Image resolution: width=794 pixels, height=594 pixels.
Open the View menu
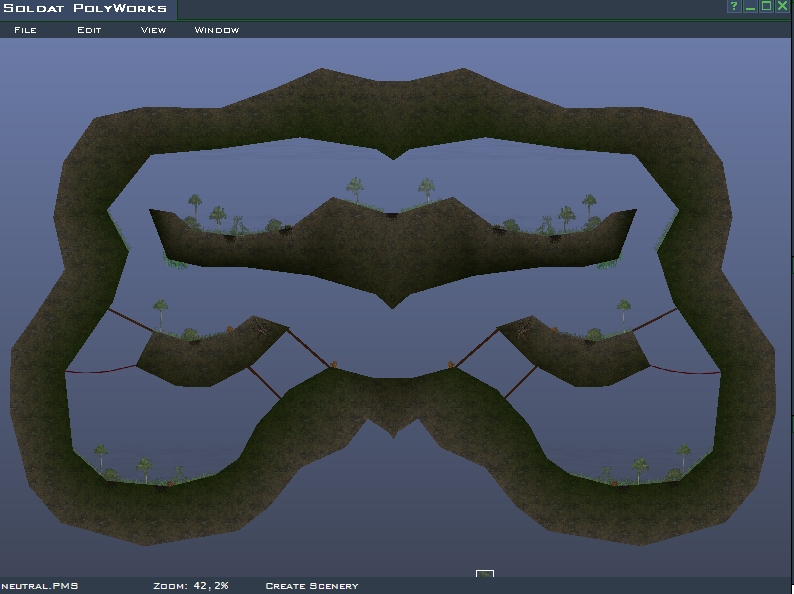point(153,30)
